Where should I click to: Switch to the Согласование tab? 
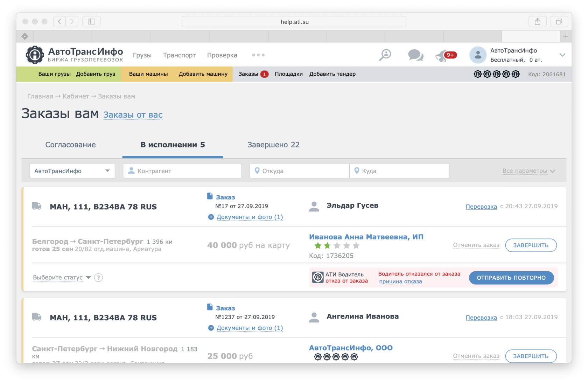coord(70,145)
